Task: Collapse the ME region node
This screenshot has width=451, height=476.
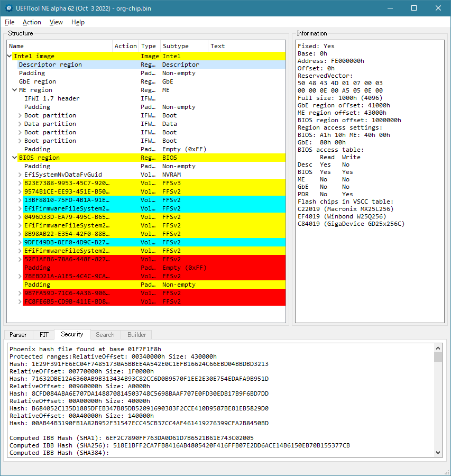Action: tap(14, 90)
